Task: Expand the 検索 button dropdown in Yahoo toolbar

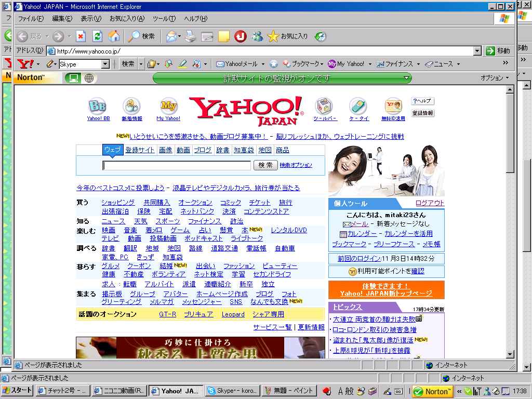Action: point(141,64)
